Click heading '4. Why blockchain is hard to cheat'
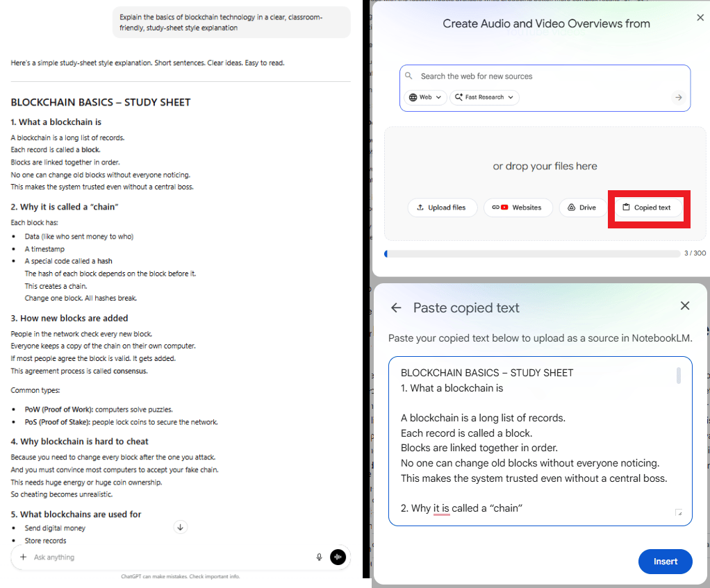 (79, 442)
